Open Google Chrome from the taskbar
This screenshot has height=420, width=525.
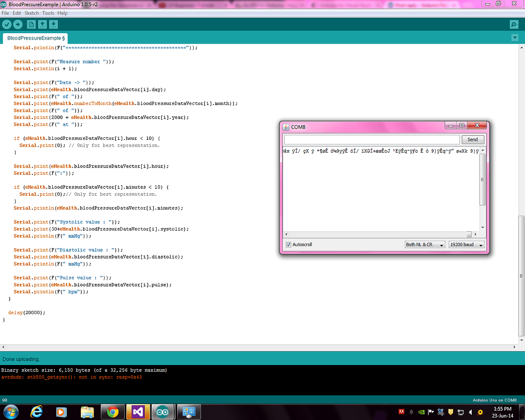click(113, 412)
